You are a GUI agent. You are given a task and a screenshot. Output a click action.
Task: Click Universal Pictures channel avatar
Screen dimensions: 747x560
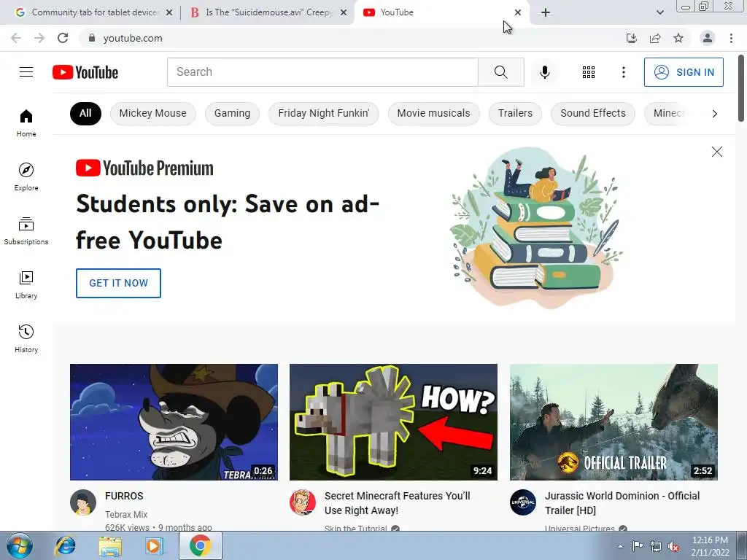[x=523, y=502]
